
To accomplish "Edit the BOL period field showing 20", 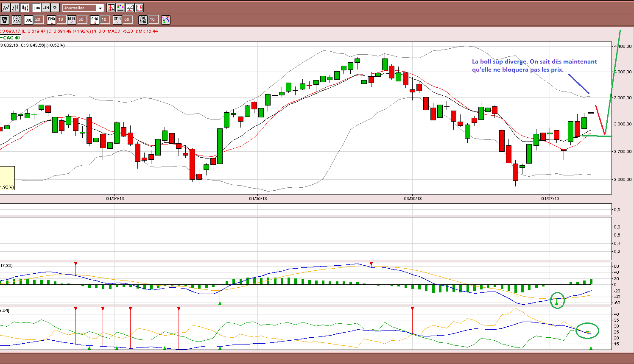I will click(x=38, y=19).
